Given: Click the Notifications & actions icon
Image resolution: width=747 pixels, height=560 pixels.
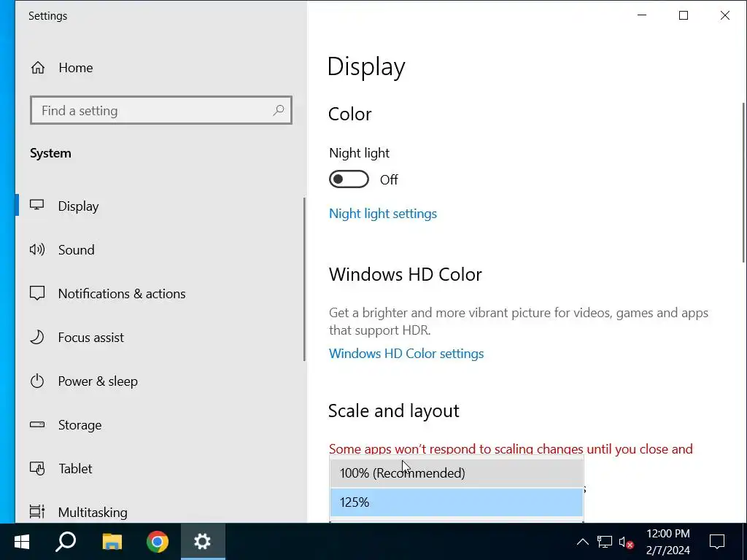Looking at the screenshot, I should coord(37,293).
